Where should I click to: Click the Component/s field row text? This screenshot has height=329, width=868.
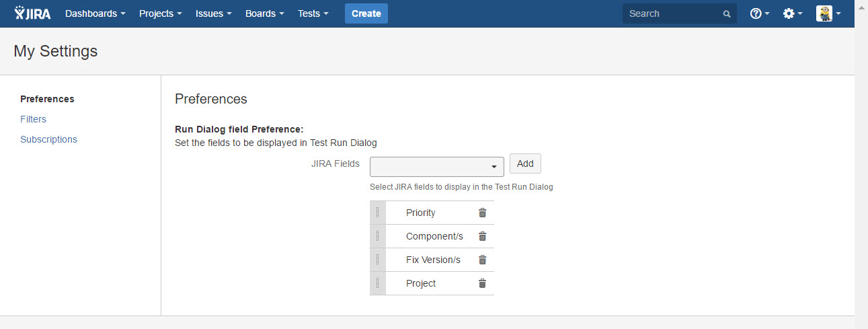(x=434, y=236)
